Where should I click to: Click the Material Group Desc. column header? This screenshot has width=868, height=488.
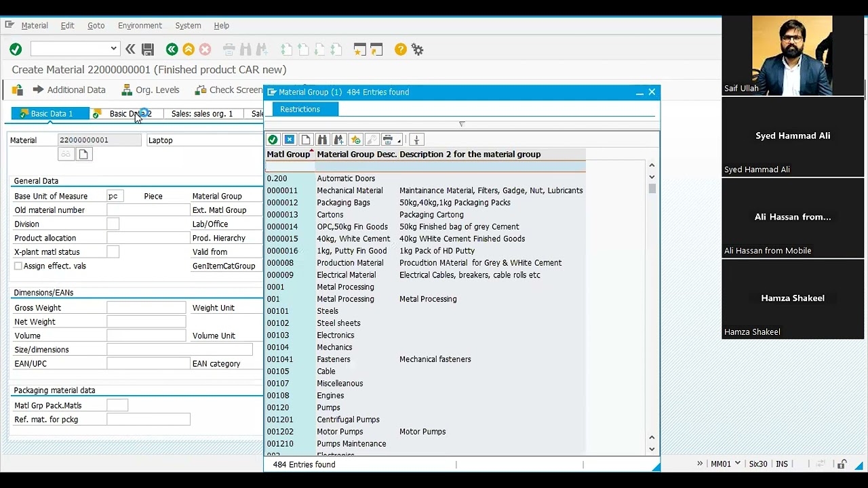pyautogui.click(x=357, y=155)
